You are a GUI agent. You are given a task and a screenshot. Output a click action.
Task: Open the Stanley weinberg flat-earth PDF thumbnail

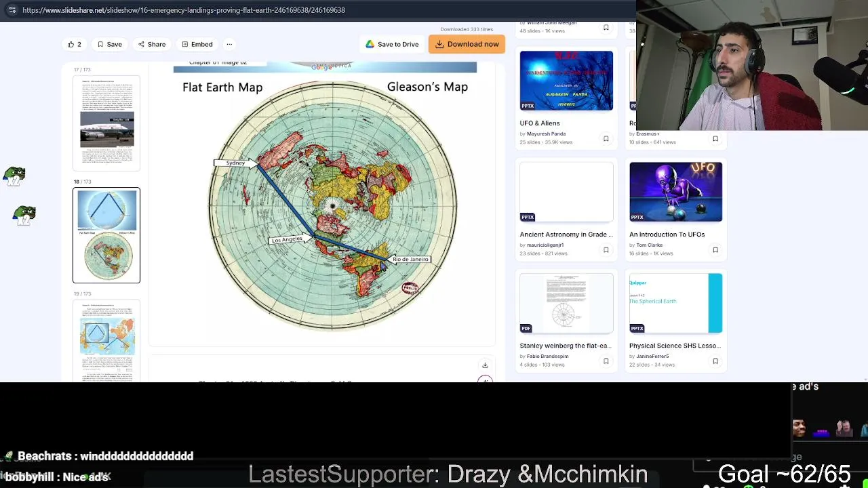(566, 303)
